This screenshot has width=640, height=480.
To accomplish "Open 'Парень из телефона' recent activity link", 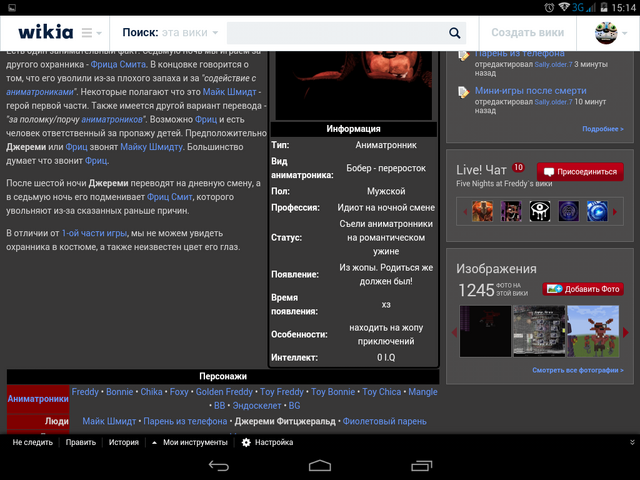I will pyautogui.click(x=520, y=53).
